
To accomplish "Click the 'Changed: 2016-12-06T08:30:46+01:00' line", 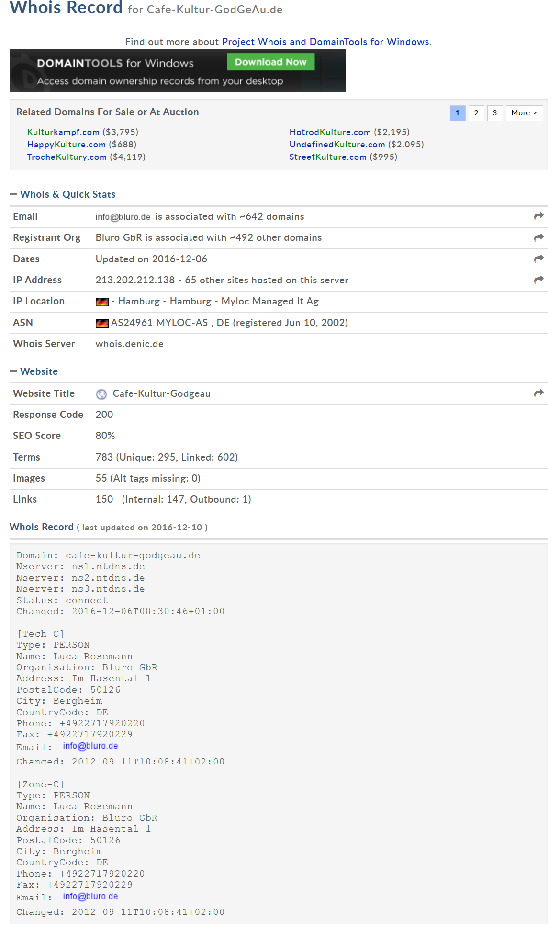I will (120, 611).
